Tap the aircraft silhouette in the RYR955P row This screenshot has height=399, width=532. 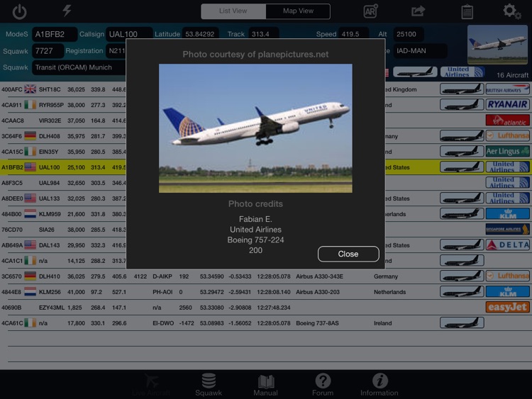(462, 105)
